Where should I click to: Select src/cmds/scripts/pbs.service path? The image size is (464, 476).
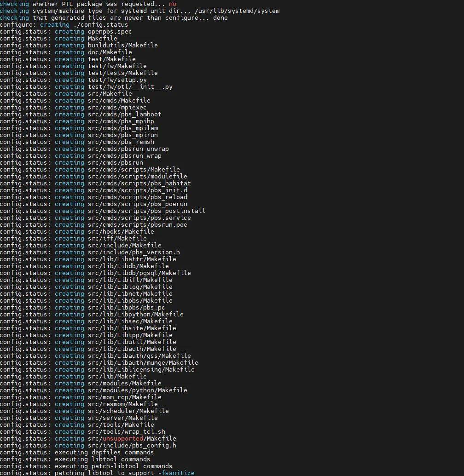pyautogui.click(x=139, y=218)
